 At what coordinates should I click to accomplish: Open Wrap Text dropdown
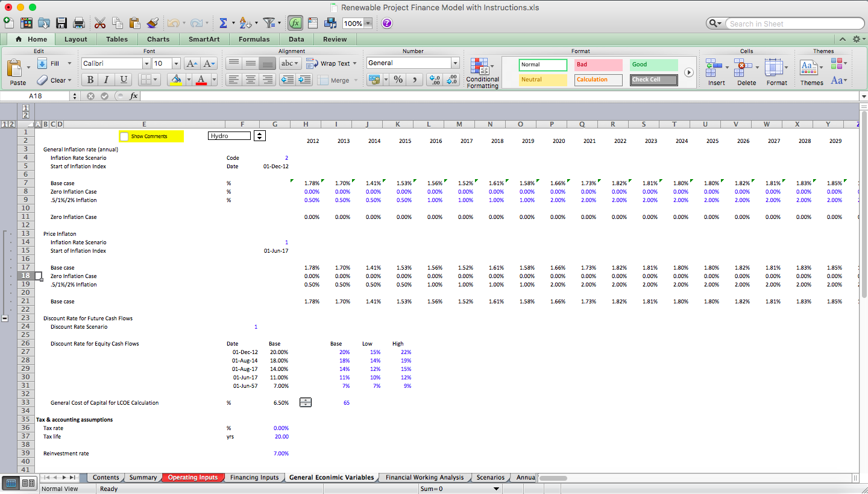[x=354, y=63]
